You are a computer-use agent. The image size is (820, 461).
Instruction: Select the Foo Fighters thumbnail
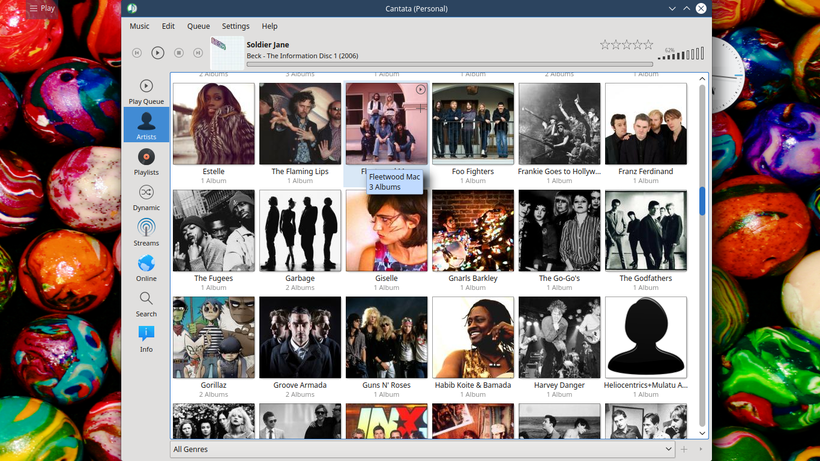(473, 123)
